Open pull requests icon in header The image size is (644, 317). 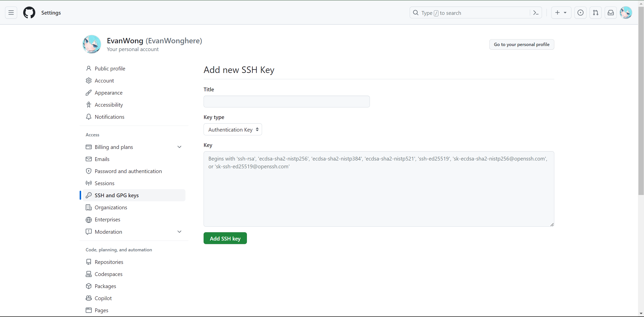coord(595,13)
